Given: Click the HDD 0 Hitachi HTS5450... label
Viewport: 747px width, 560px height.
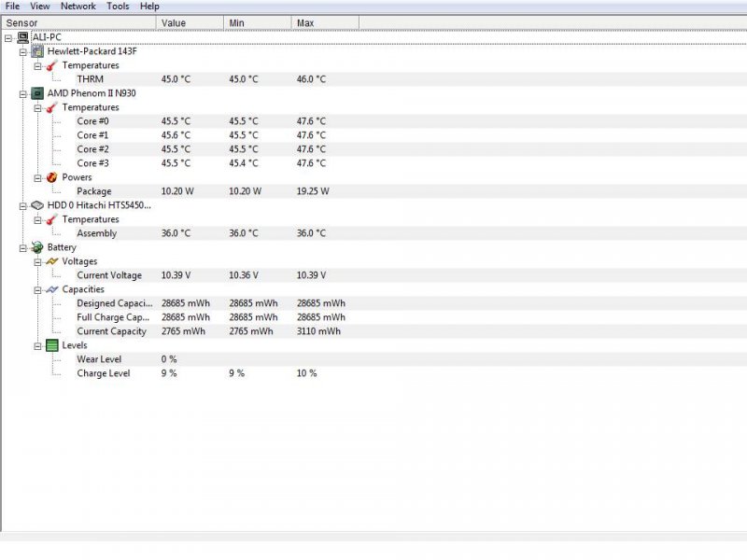Looking at the screenshot, I should (x=99, y=205).
